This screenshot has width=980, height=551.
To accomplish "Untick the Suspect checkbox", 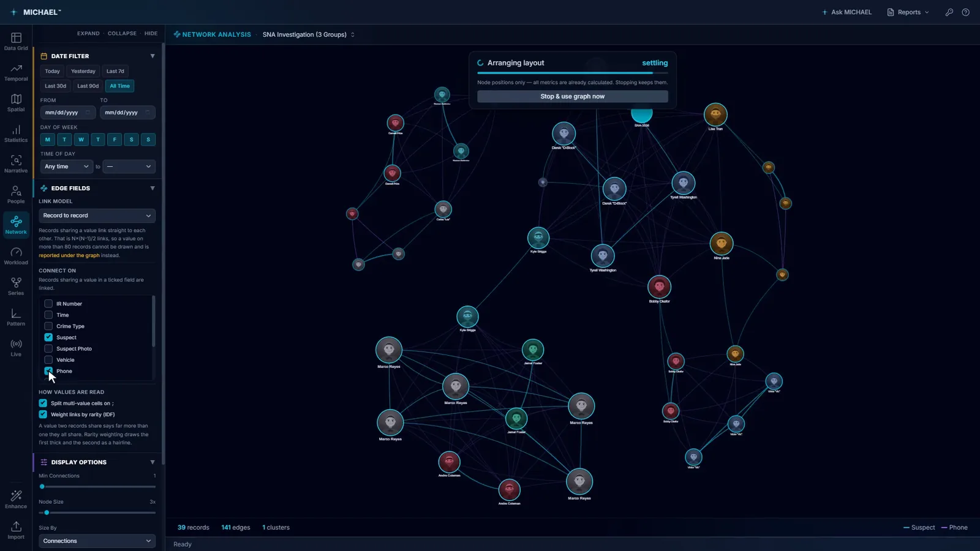I will 48,337.
